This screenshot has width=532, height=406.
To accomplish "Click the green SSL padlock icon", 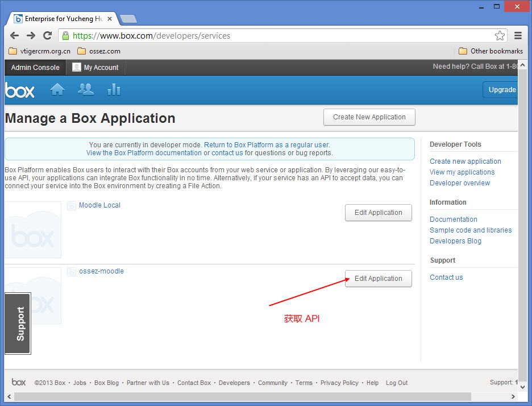I will (66, 36).
